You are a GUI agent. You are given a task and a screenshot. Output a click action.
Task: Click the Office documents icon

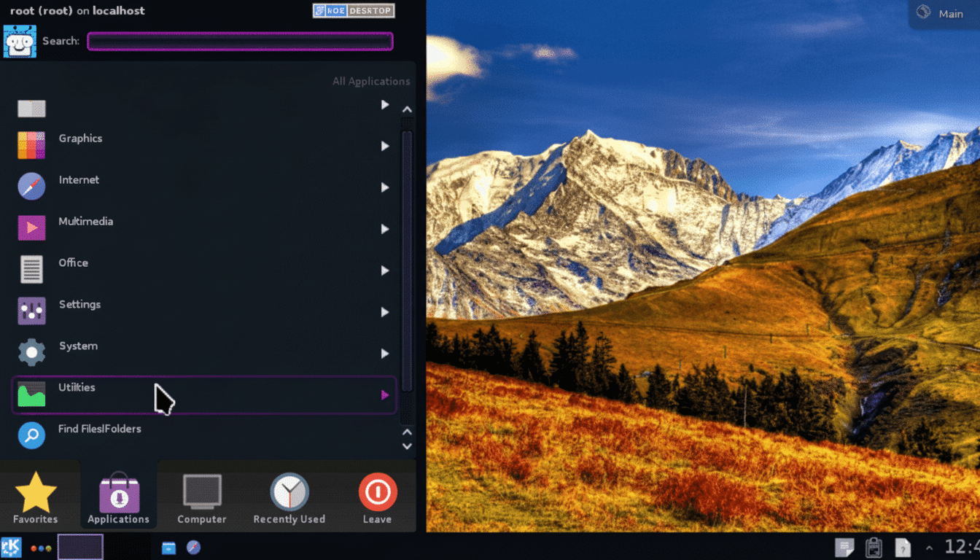[x=31, y=269]
